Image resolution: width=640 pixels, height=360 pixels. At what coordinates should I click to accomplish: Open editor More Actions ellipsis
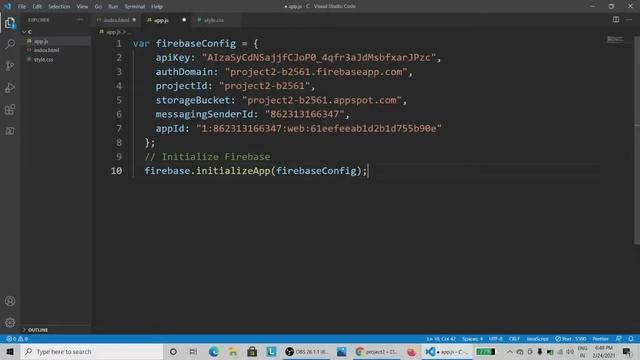(x=629, y=20)
